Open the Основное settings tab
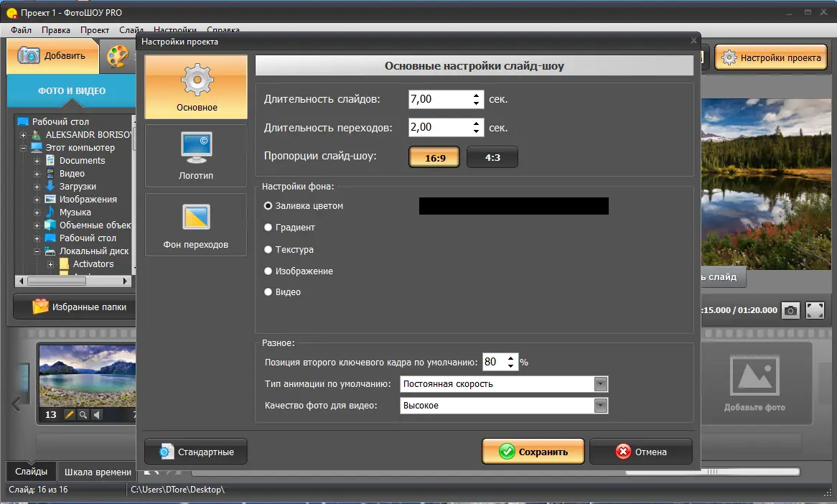Screen dimensions: 837x504 [196, 87]
